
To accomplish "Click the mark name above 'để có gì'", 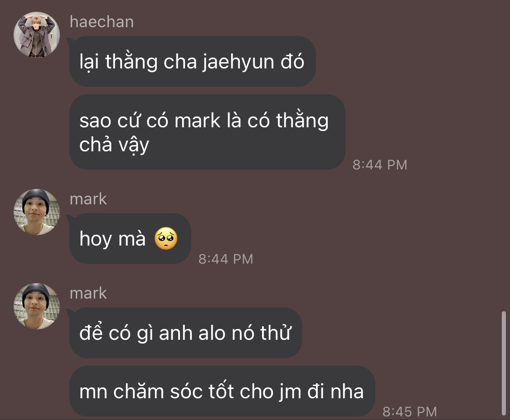I will [88, 293].
